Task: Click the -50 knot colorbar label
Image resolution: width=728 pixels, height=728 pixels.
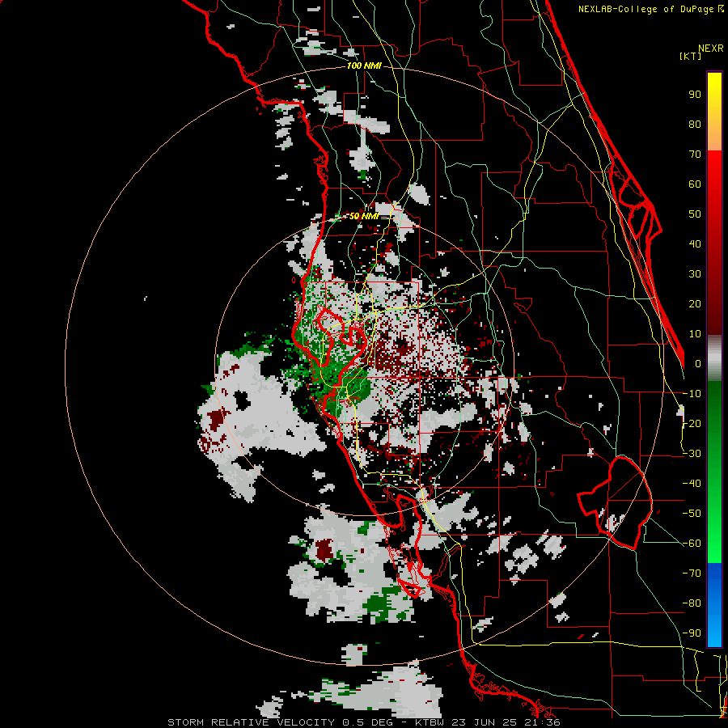Action: pyautogui.click(x=692, y=514)
